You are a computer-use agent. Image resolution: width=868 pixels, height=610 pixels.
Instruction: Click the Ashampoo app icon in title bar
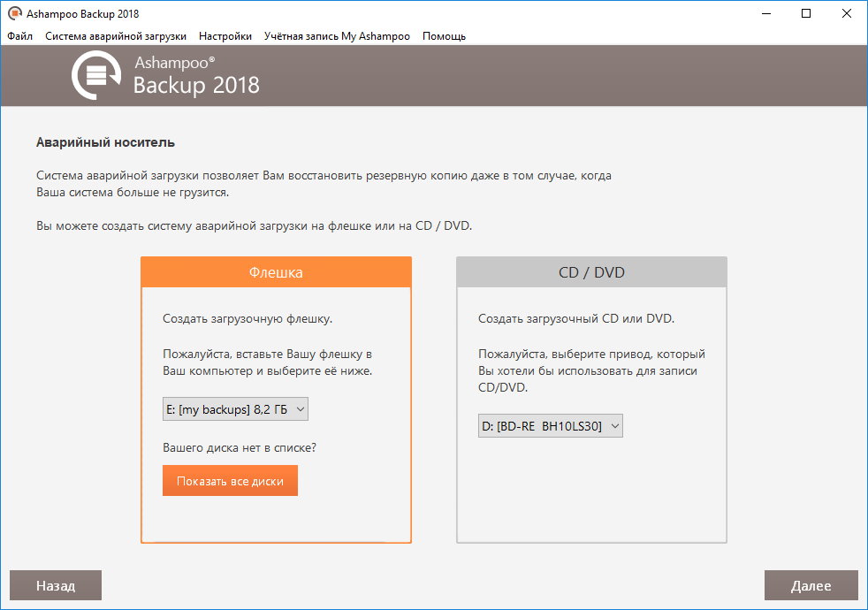[15, 13]
